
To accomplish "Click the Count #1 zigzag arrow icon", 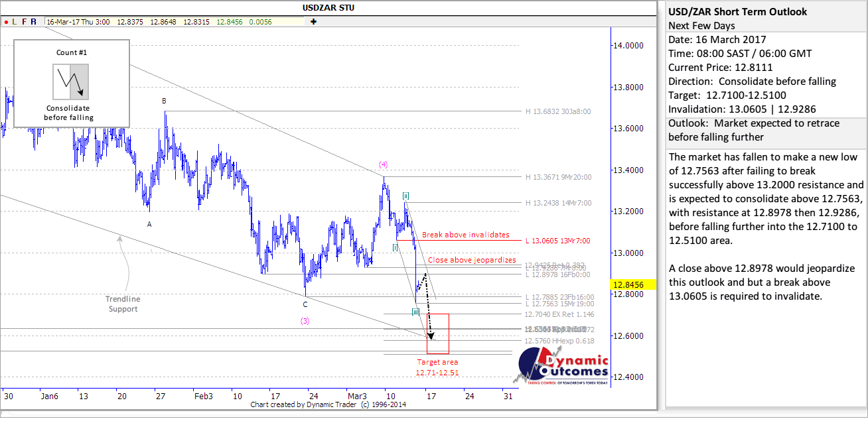I will tap(70, 82).
